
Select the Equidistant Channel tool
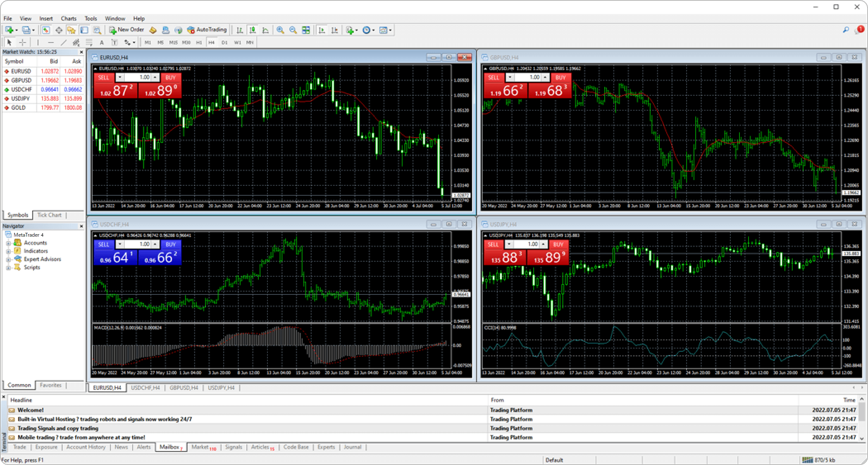pos(76,42)
